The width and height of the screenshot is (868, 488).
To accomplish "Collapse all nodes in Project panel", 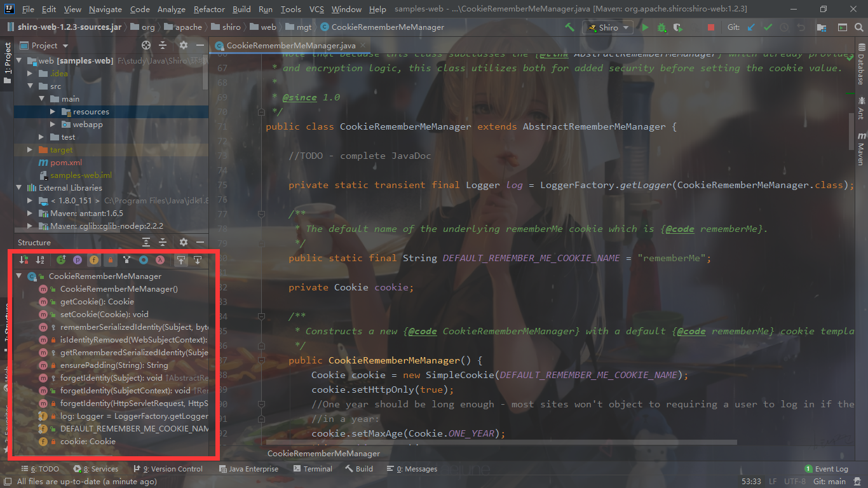I will pyautogui.click(x=163, y=45).
